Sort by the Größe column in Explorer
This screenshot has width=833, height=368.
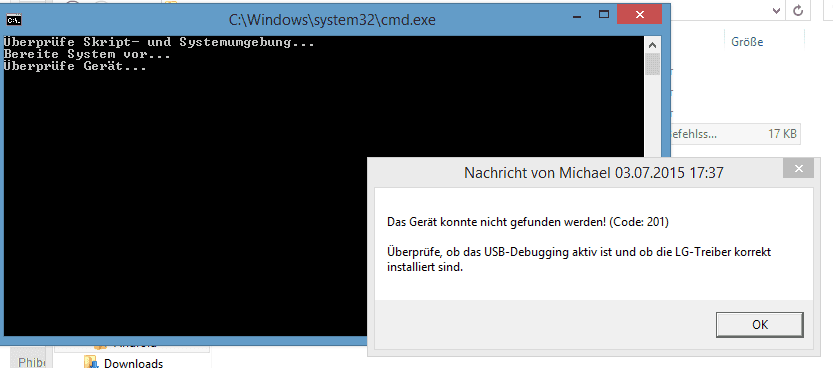747,42
